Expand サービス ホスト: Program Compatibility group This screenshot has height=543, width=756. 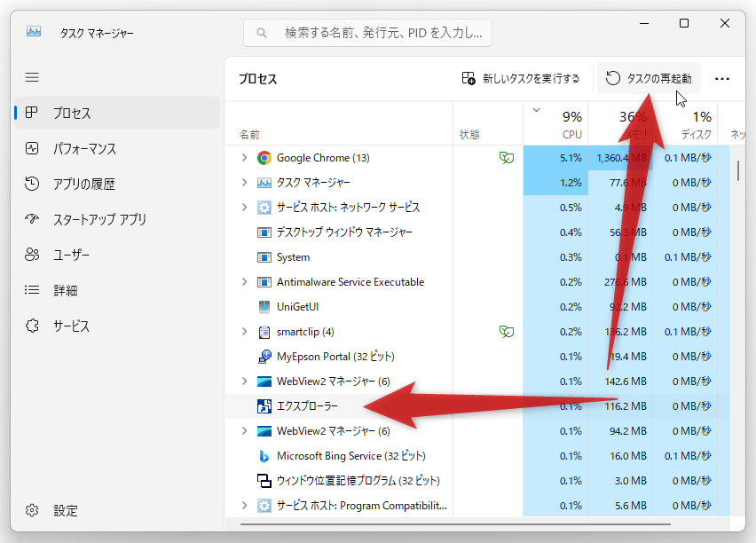244,506
